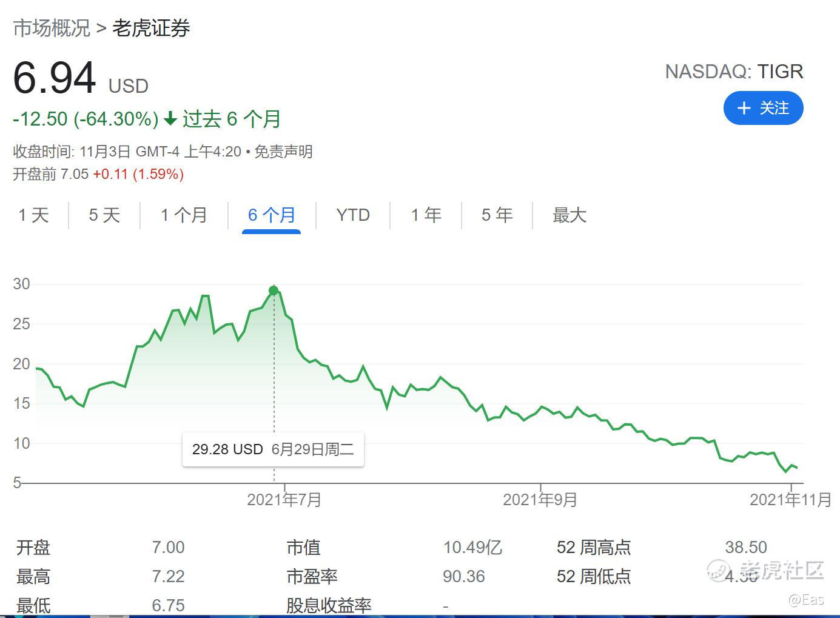Click the 开盘 value 7.00

[x=168, y=548]
